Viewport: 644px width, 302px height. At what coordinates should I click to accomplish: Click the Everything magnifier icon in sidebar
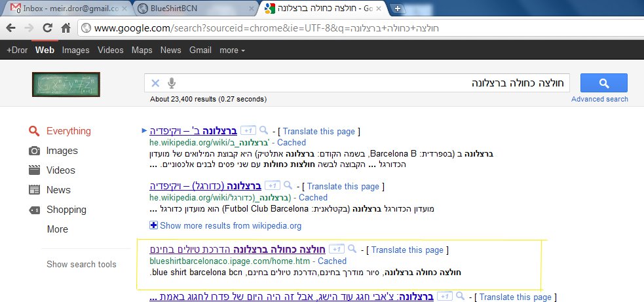pyautogui.click(x=34, y=131)
